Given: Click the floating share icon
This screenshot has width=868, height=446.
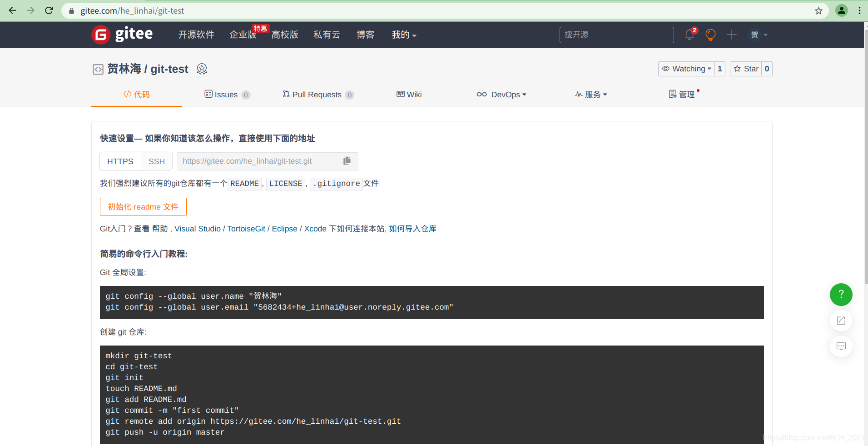Looking at the screenshot, I should (x=841, y=321).
